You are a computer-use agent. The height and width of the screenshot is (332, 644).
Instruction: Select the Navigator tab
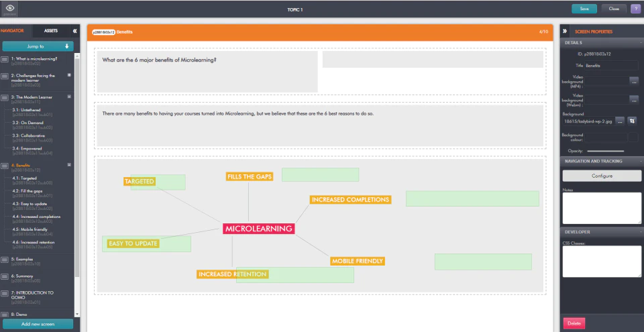point(12,31)
